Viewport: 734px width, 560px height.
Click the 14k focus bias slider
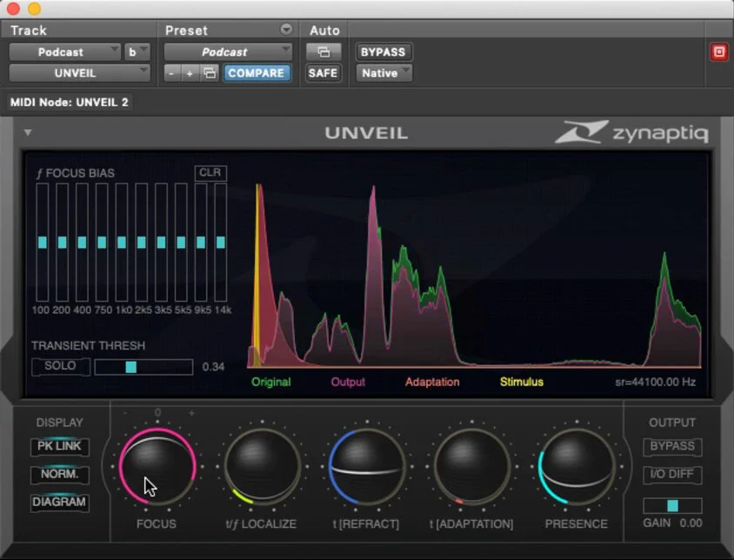click(221, 242)
